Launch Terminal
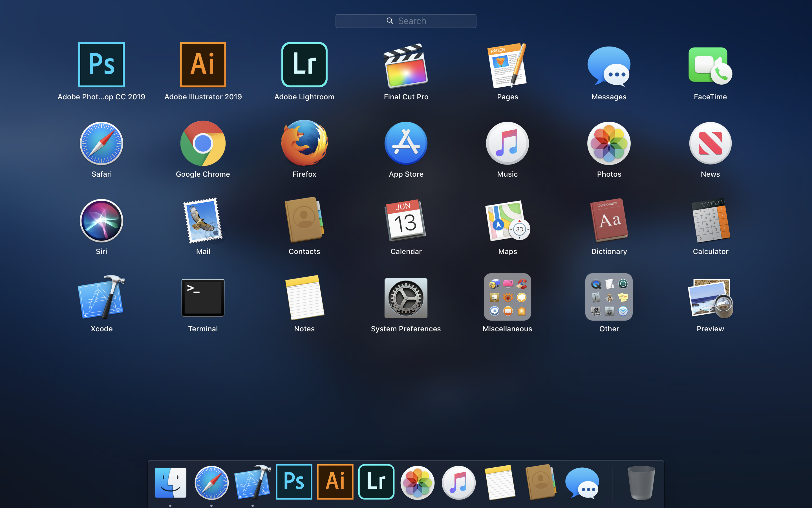Screen dimensions: 812x508 tap(203, 298)
